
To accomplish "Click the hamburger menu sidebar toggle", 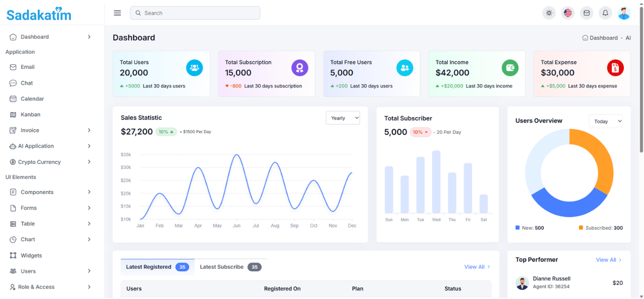I will pyautogui.click(x=117, y=13).
